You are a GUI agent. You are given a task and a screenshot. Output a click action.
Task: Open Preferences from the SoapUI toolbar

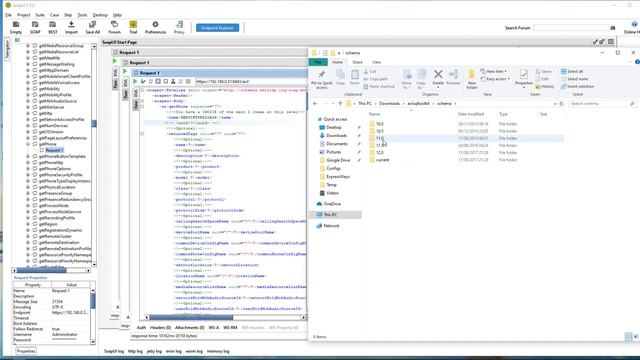pyautogui.click(x=156, y=27)
